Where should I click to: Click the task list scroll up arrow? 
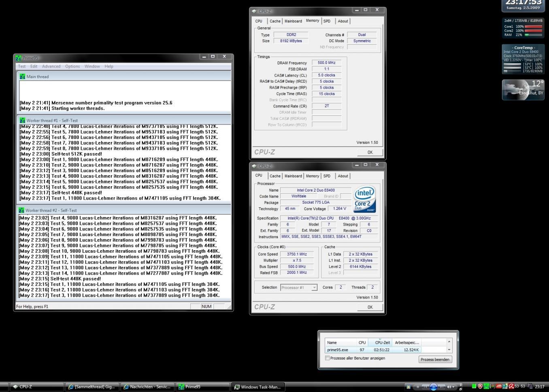pyautogui.click(x=449, y=342)
